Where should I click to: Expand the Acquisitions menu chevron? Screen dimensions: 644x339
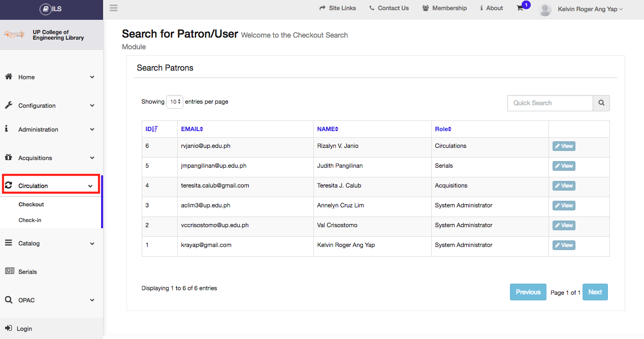point(92,158)
